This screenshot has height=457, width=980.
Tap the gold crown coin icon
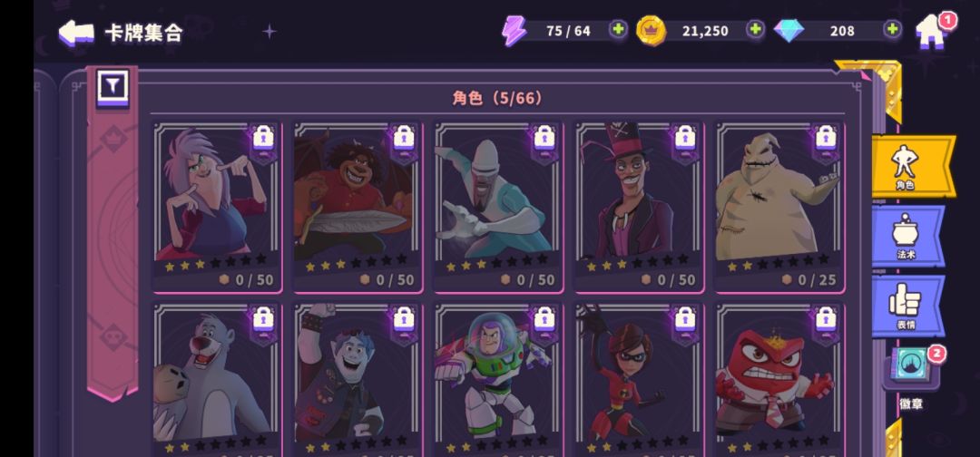click(x=651, y=31)
